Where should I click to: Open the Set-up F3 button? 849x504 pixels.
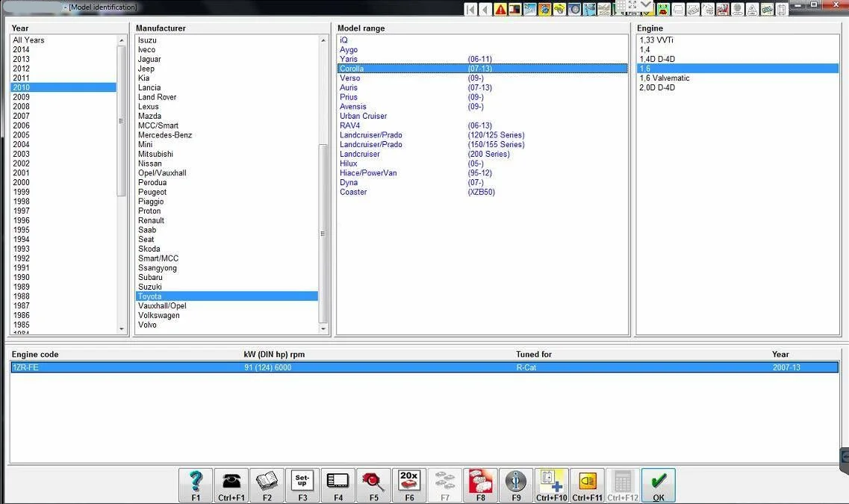click(302, 485)
